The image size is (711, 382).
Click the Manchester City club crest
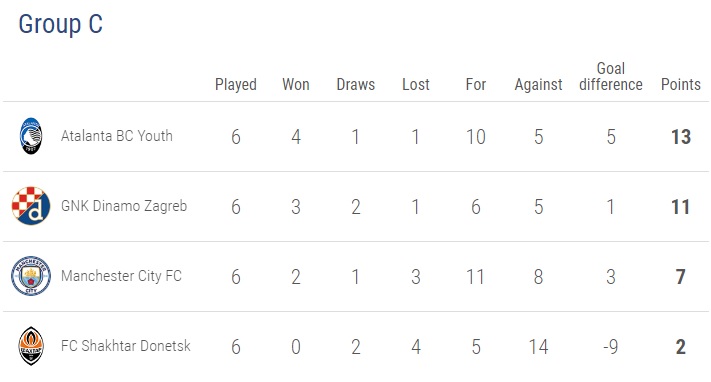pos(31,276)
